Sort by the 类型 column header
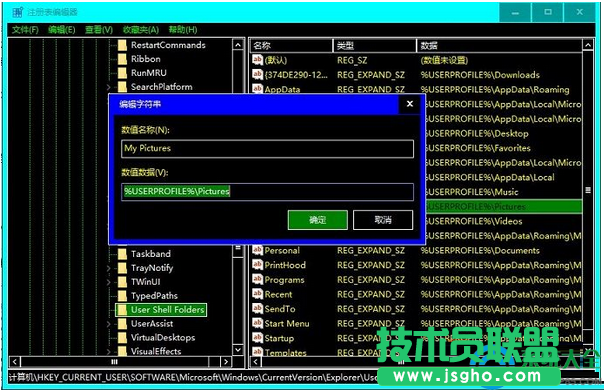The image size is (604, 392). [375, 46]
